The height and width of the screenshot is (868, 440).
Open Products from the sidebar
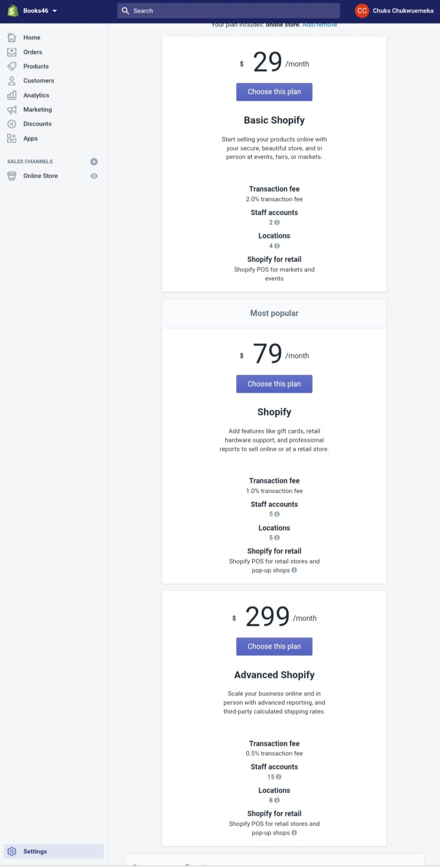click(x=11, y=66)
